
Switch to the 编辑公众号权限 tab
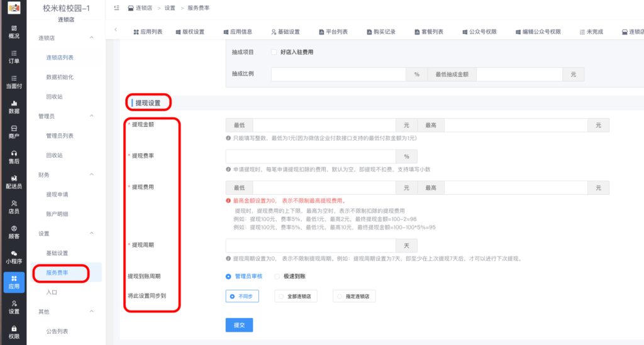pos(538,31)
